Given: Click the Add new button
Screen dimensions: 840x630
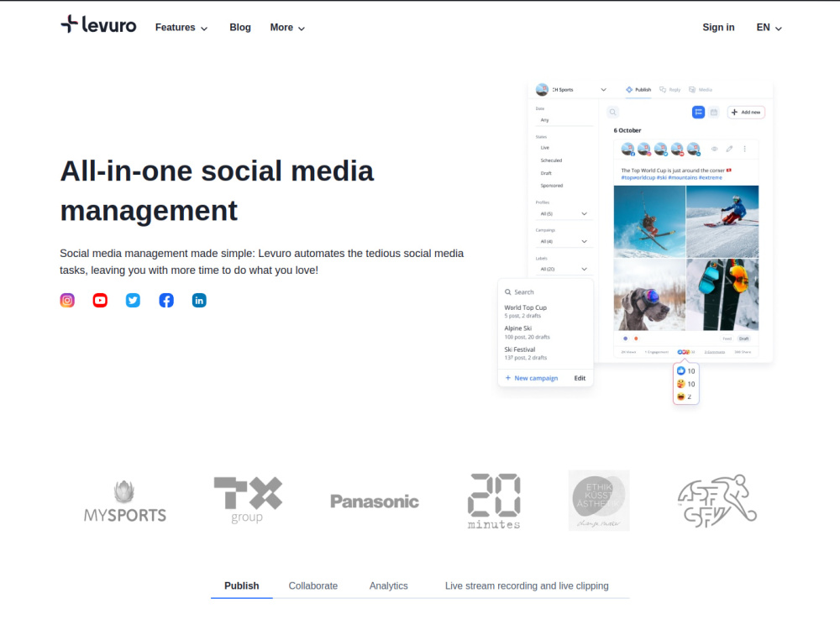Looking at the screenshot, I should tap(746, 112).
